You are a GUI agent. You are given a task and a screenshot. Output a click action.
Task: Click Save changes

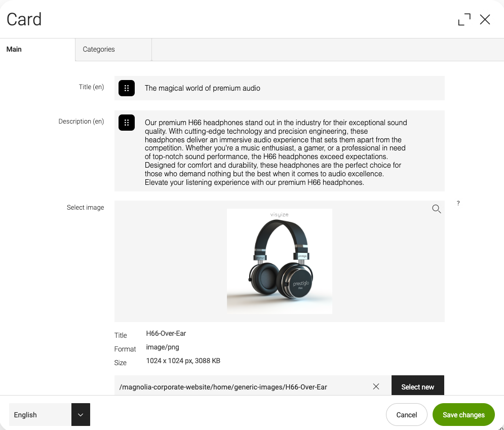click(463, 415)
